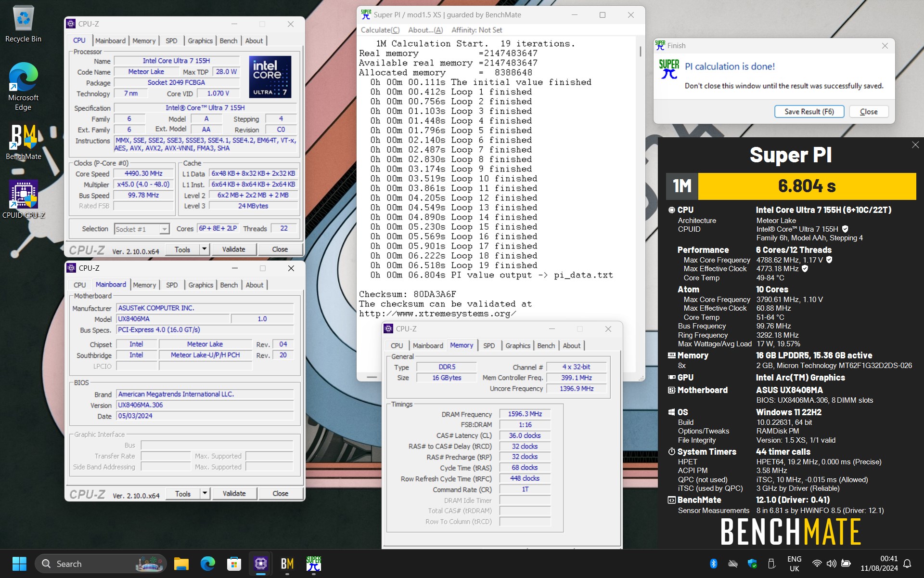This screenshot has height=578, width=924.
Task: Click the battery status tray icon
Action: [x=846, y=564]
